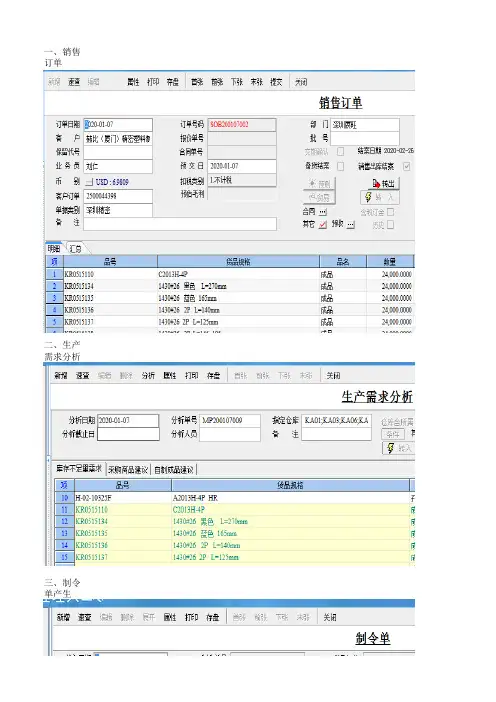496x702 pixels.
Task: Click 分析 in production demand analysis toolbar
Action: coord(148,375)
